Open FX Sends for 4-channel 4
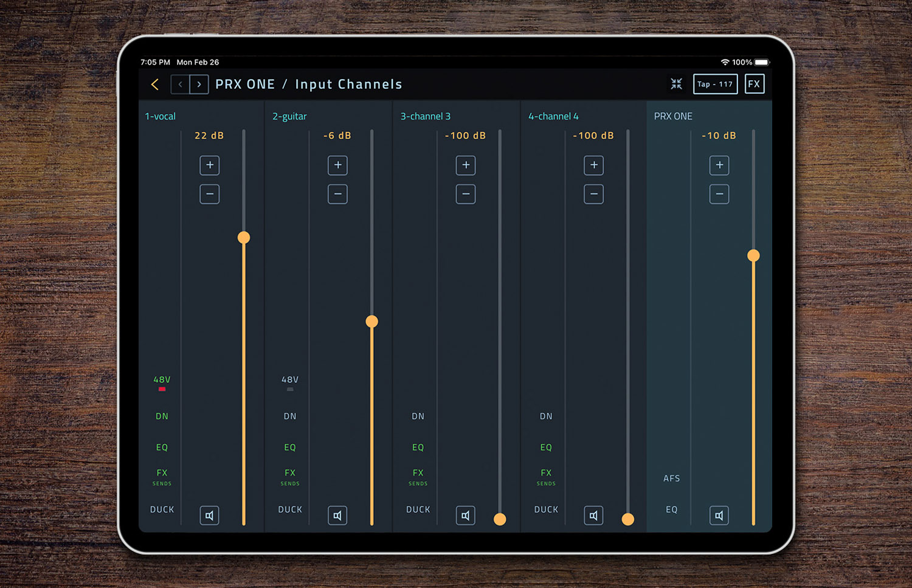The height and width of the screenshot is (588, 912). pos(546,476)
